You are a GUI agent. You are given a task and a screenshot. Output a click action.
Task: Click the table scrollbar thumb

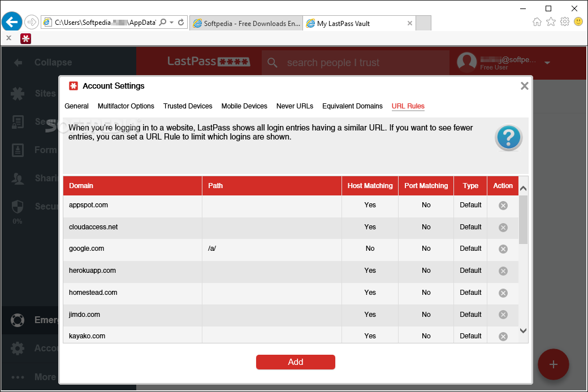(523, 220)
